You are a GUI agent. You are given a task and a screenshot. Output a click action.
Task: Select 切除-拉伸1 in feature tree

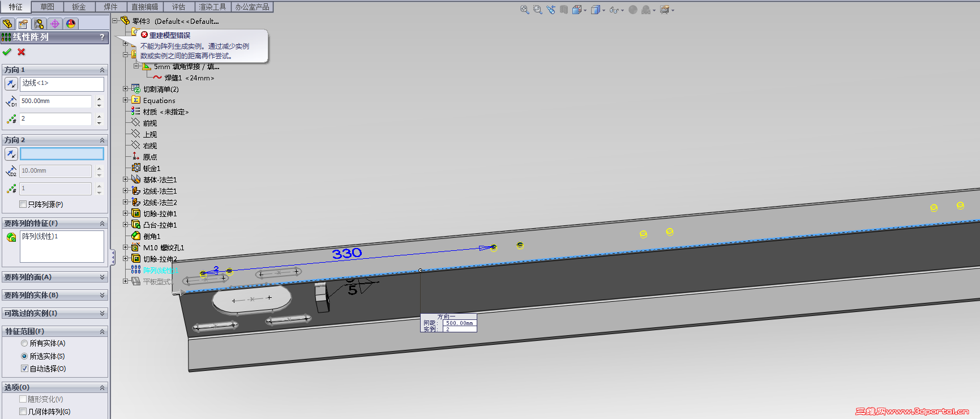click(160, 213)
